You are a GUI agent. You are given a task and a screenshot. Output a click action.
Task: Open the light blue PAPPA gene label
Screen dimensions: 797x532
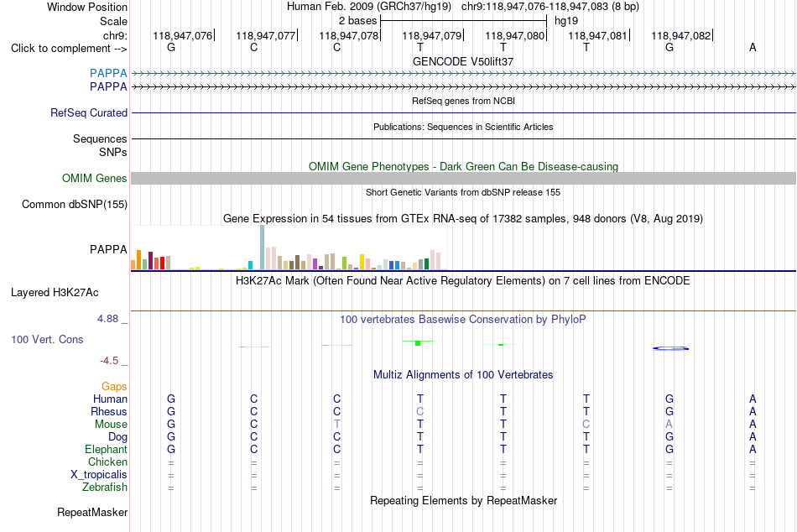108,73
